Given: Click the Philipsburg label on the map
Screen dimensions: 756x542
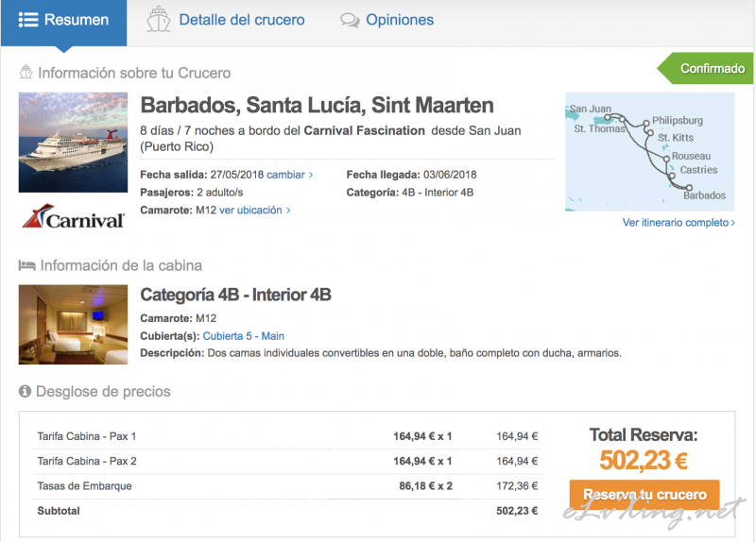Looking at the screenshot, I should (678, 121).
